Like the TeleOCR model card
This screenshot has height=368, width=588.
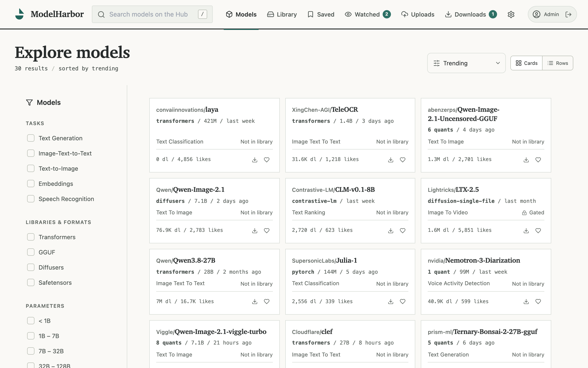(x=402, y=160)
